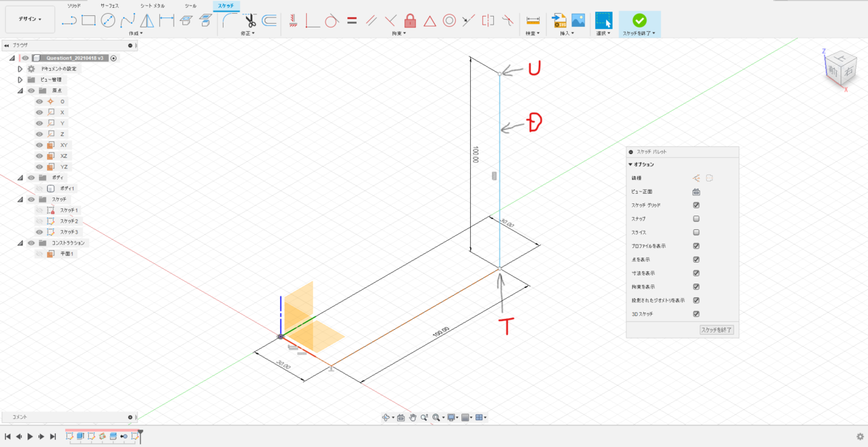Click the green Finish Sketch checkmark
This screenshot has width=868, height=447.
coord(639,20)
